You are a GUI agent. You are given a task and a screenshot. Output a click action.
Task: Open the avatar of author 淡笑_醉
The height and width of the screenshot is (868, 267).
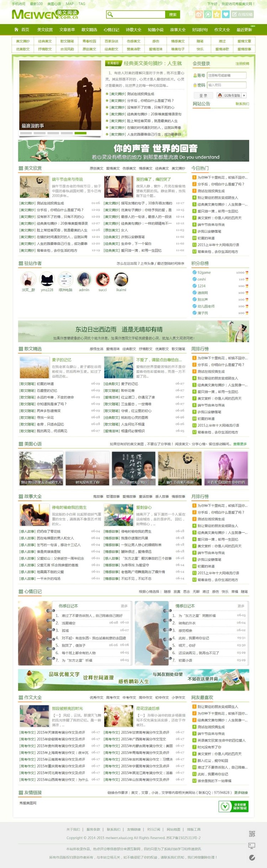[x=28, y=279]
